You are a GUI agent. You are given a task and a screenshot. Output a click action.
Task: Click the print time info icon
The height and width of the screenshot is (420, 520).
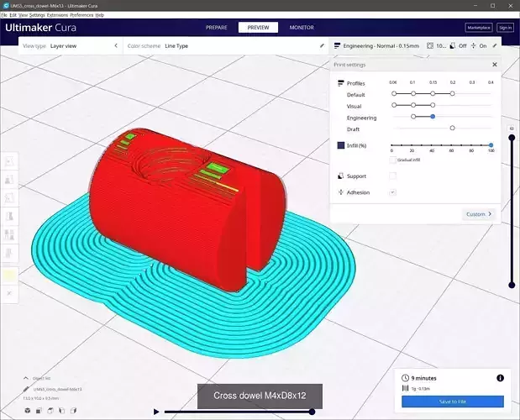point(500,378)
